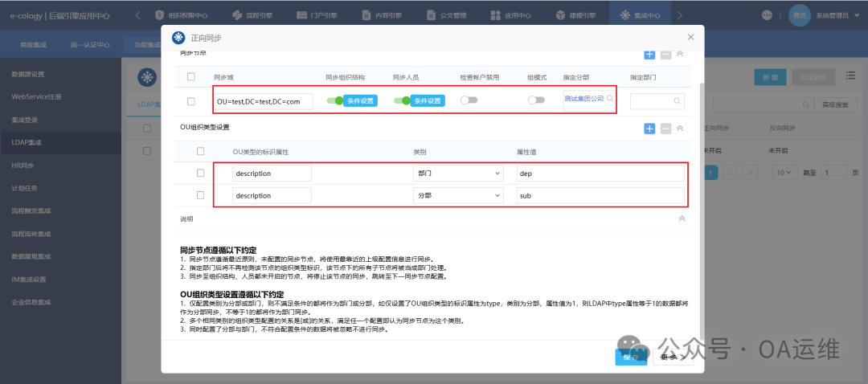
Task: Enable the 检查帐户禁用 switch
Action: (x=468, y=100)
